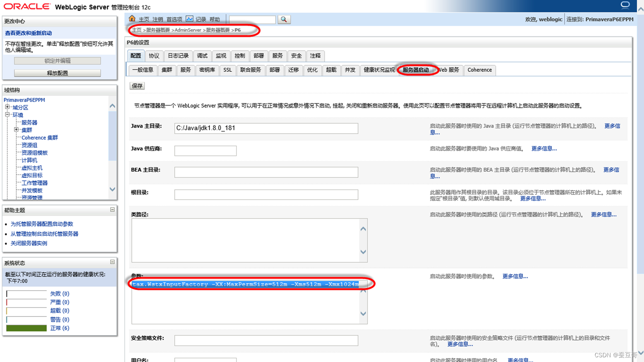Image resolution: width=644 pixels, height=362 pixels.
Task: Click 类路径 textarea scroll up arrow
Action: [363, 229]
